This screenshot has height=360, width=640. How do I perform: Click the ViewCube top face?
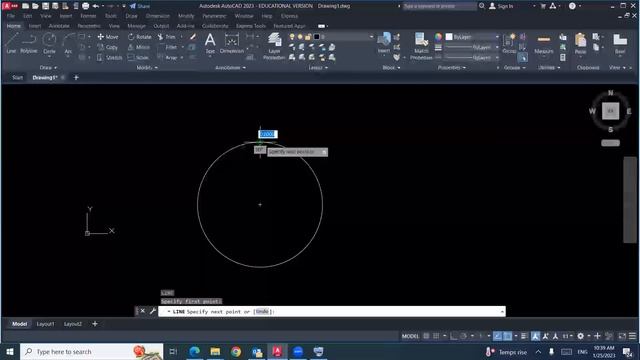coord(611,111)
